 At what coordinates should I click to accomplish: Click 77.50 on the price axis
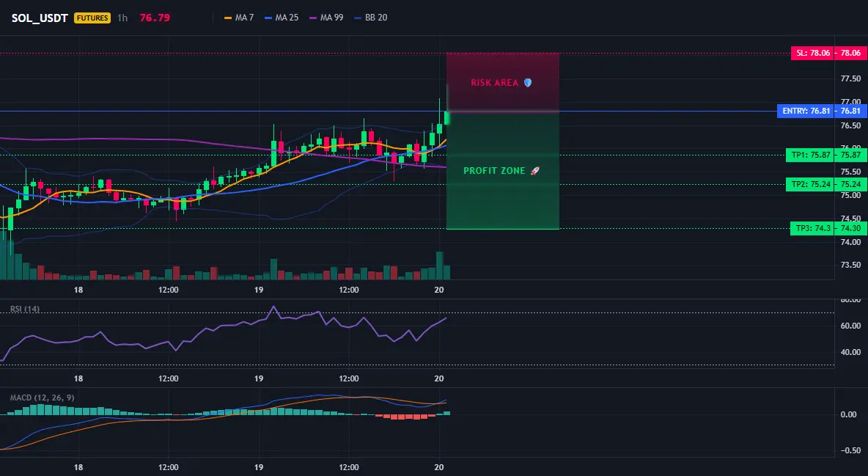851,78
